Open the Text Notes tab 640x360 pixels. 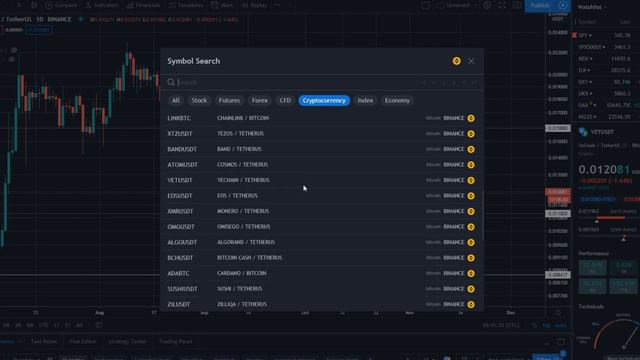tap(44, 342)
